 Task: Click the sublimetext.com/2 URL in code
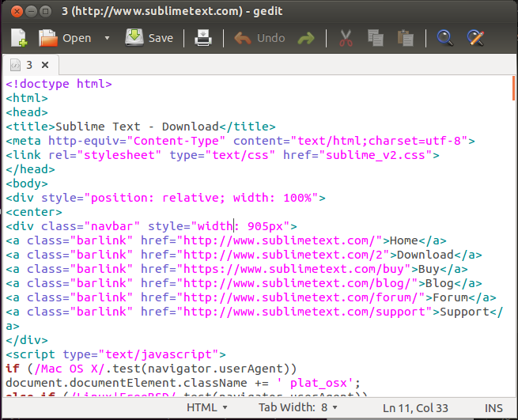[x=283, y=255]
